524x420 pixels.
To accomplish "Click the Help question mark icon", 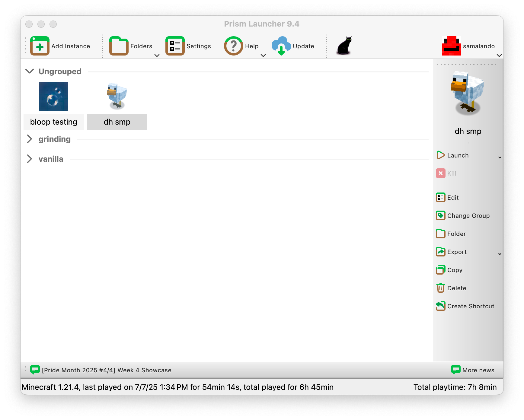I will click(234, 46).
